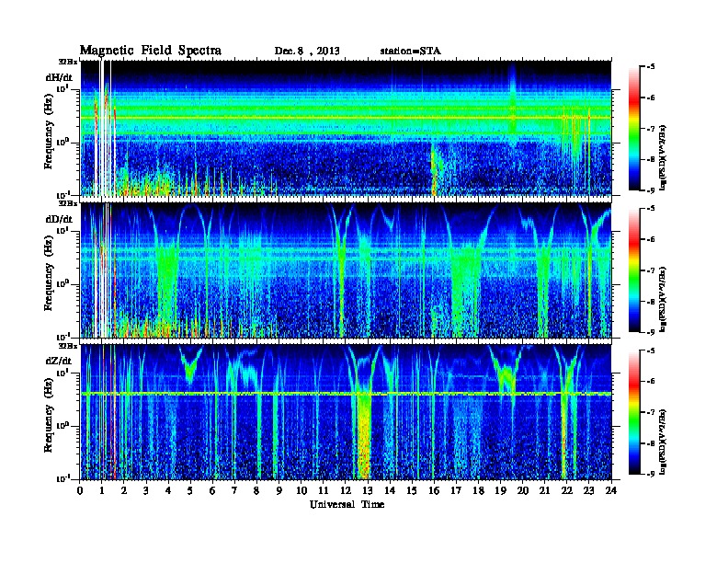Select the dH/dt panel color bar
Viewport: 728px width, 563px height.
point(634,129)
